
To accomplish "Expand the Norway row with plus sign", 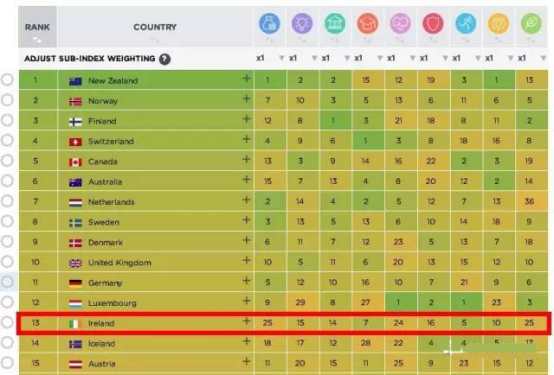I will pos(247,99).
